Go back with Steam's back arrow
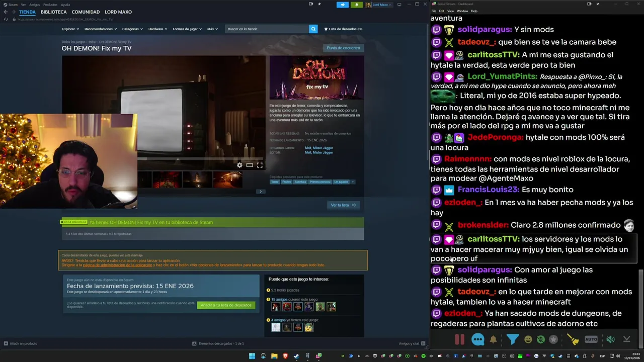 tap(6, 12)
